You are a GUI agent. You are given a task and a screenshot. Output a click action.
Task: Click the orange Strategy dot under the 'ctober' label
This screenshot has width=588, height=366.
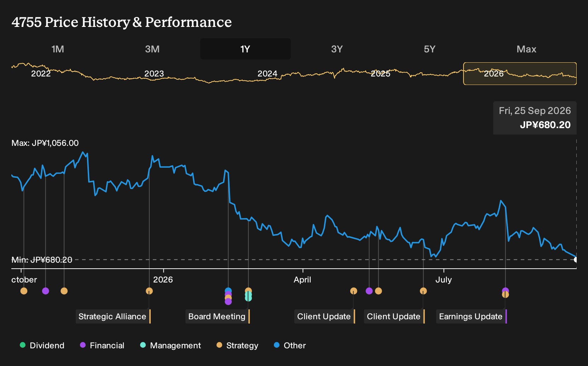(x=24, y=291)
